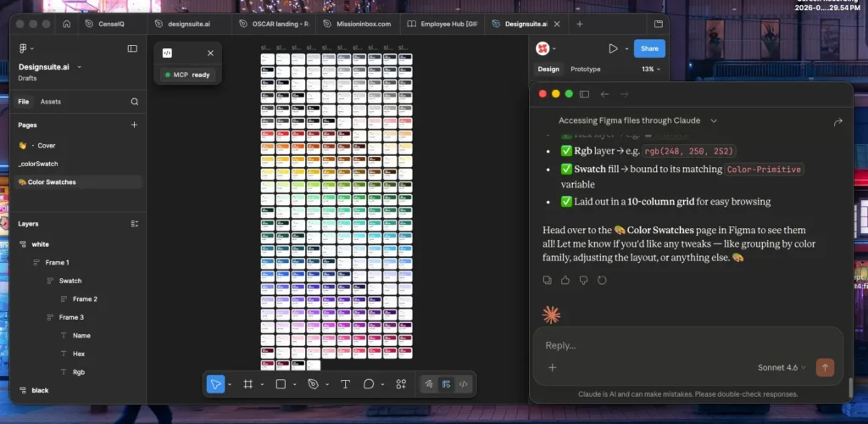Open the 13% zoom dropdown
Viewport: 868px width, 424px height.
click(651, 69)
